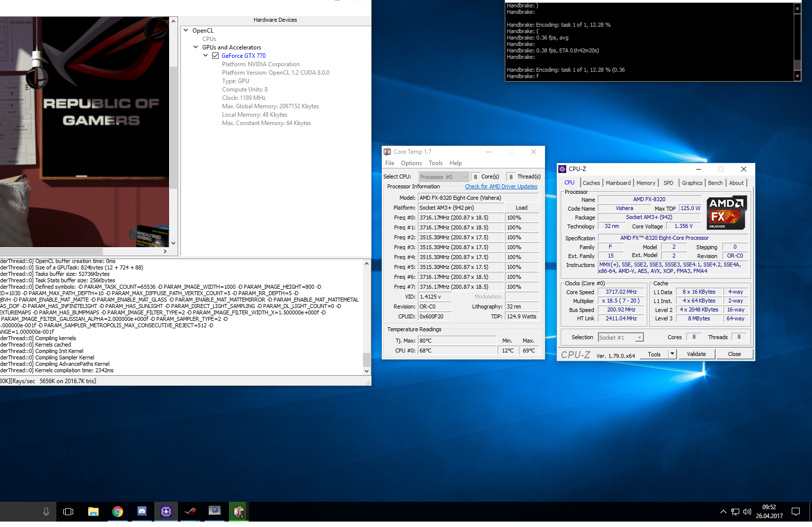Click the Validate button in CPU-Z

tap(696, 354)
